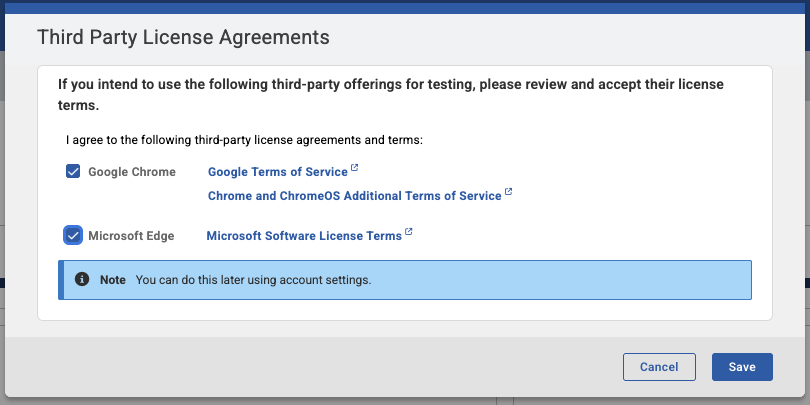This screenshot has width=810, height=405.
Task: Click 'You can do this later' note text
Action: [253, 280]
